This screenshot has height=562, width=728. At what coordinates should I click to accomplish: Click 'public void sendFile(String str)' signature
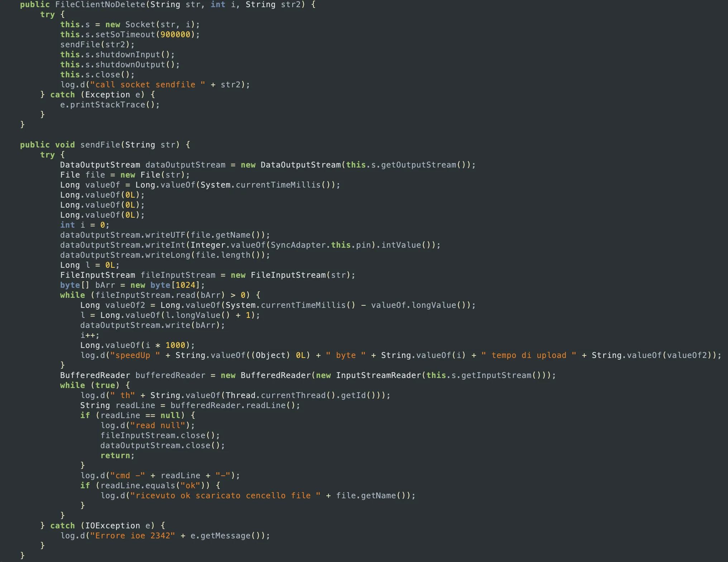[100, 145]
